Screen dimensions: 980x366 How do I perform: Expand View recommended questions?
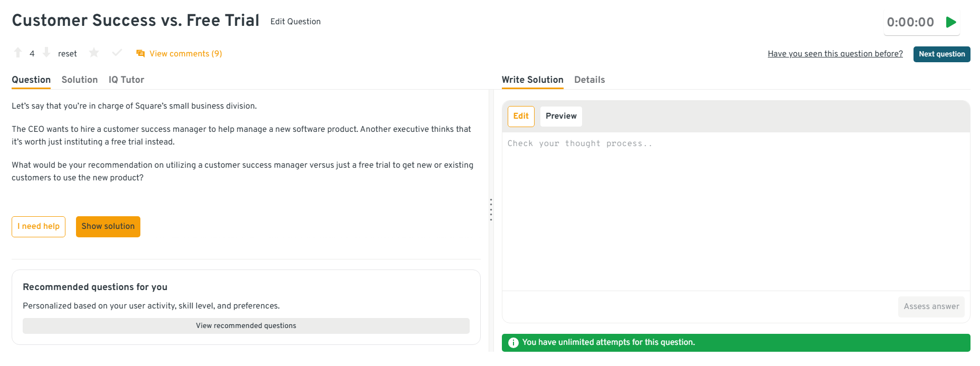(x=246, y=326)
